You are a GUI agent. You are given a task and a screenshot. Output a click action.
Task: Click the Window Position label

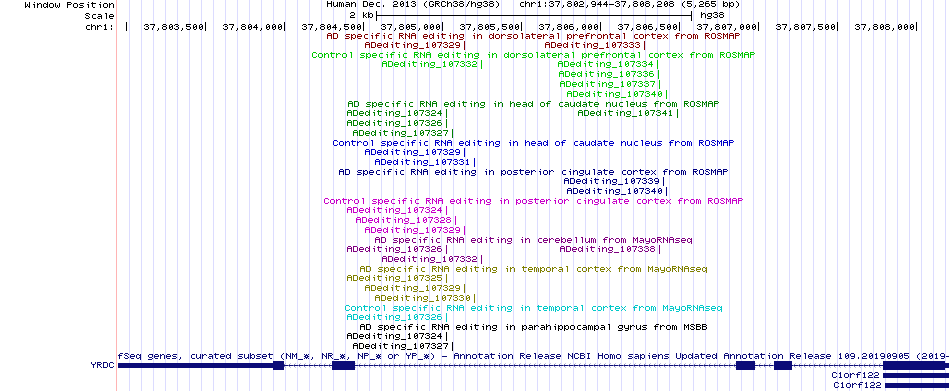click(x=69, y=5)
